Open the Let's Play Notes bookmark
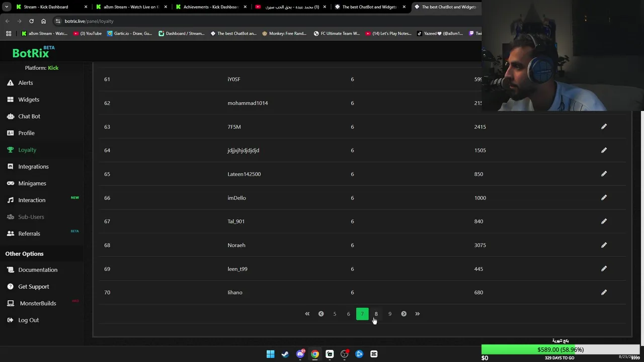 pos(388,33)
